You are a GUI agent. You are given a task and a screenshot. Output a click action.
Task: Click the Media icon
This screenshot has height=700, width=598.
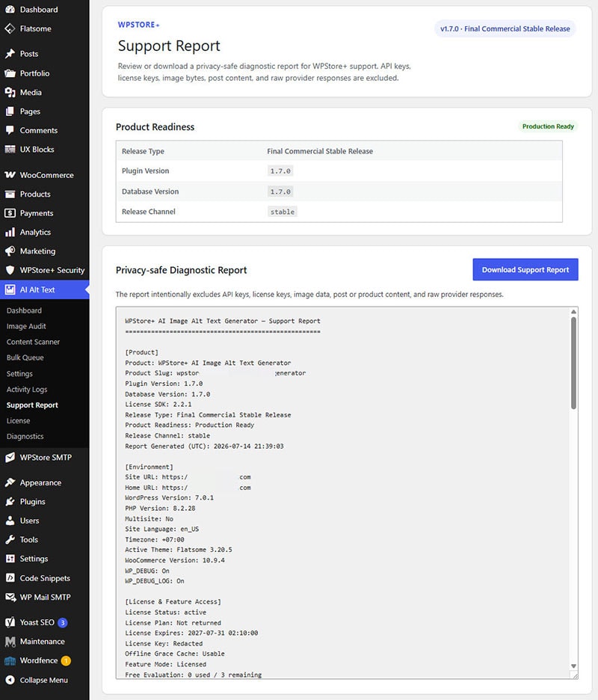[10, 93]
